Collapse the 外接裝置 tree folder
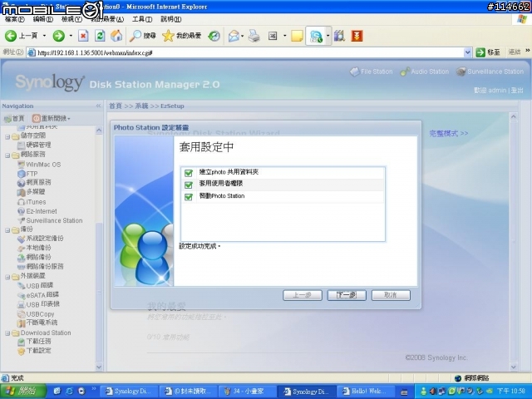Image resolution: width=532 pixels, height=399 pixels. coord(7,277)
